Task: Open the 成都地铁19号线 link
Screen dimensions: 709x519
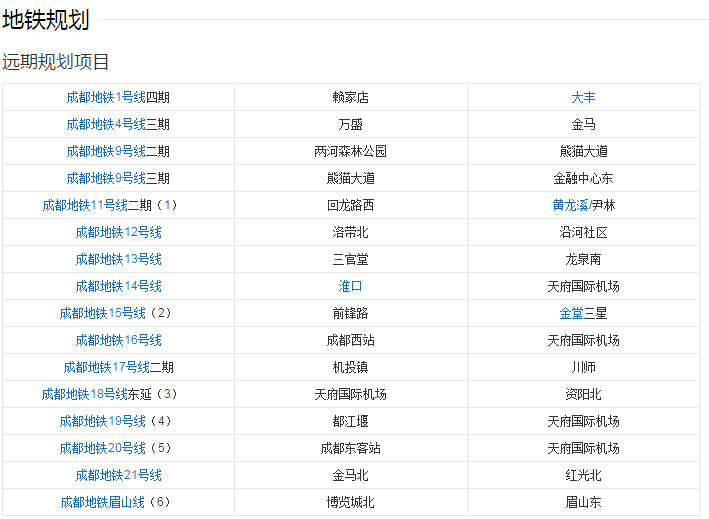Action: coord(103,421)
